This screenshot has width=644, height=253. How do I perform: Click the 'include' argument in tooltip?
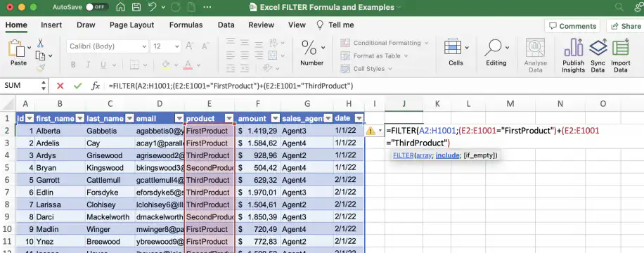[447, 155]
